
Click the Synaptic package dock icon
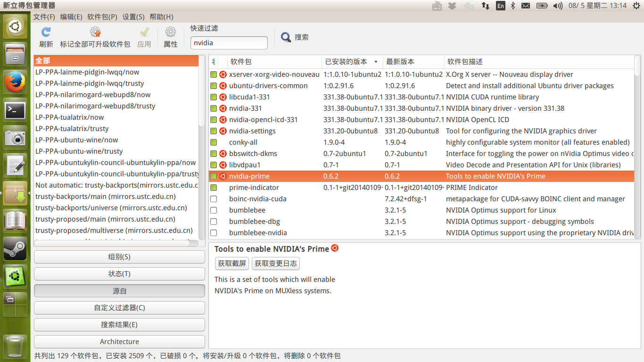(16, 193)
